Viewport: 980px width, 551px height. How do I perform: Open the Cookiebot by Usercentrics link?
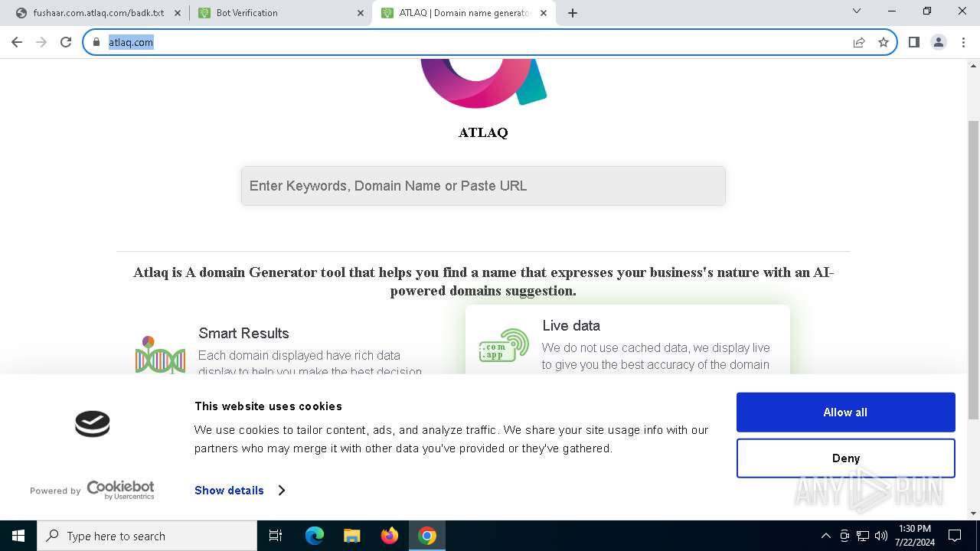tap(92, 491)
